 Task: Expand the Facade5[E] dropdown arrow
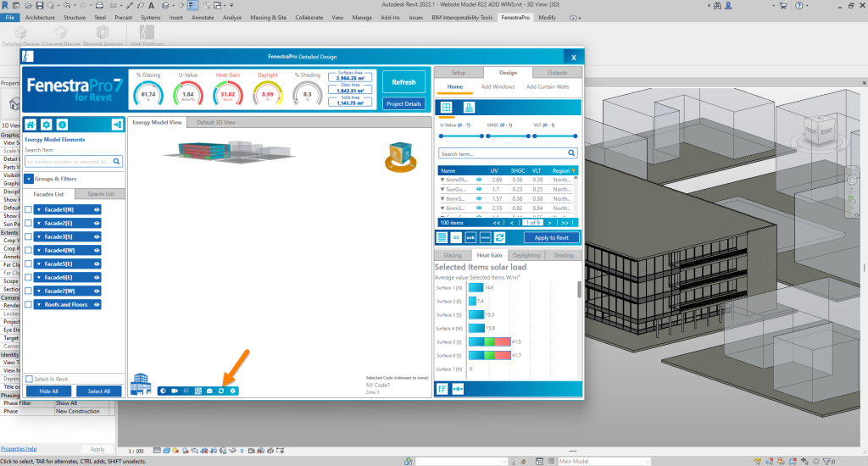click(x=39, y=264)
